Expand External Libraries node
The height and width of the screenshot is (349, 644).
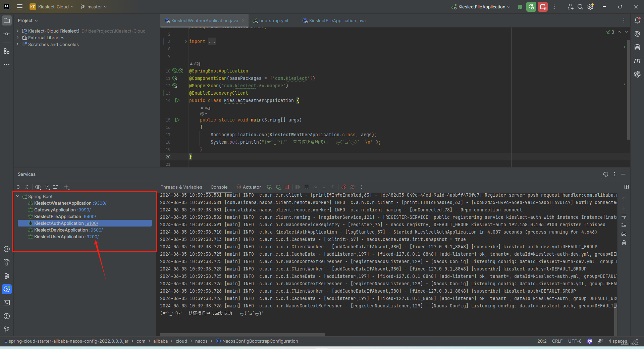coord(18,38)
